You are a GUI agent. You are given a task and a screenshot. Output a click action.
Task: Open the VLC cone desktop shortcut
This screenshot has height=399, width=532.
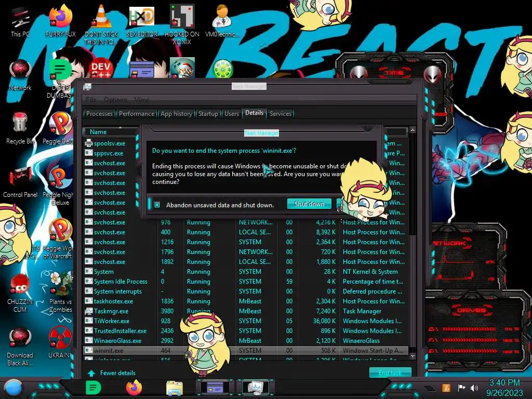point(101,24)
